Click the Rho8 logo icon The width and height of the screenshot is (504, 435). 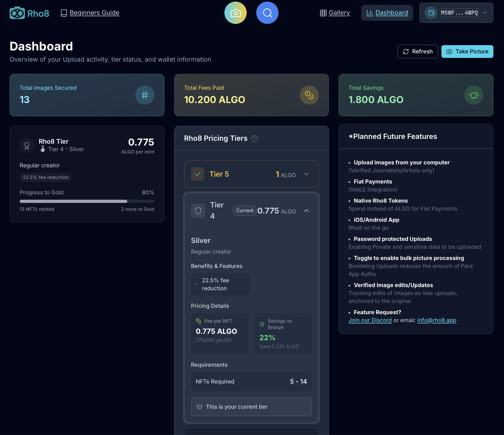pyautogui.click(x=17, y=13)
